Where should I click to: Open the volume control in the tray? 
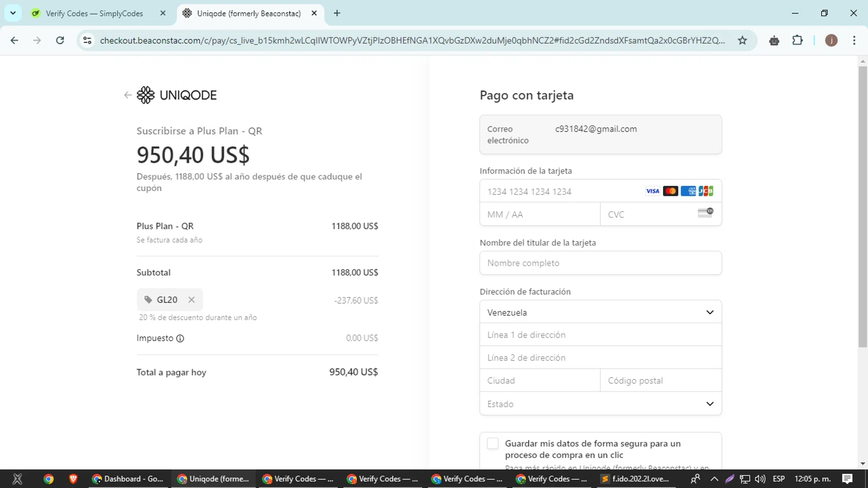(760, 479)
